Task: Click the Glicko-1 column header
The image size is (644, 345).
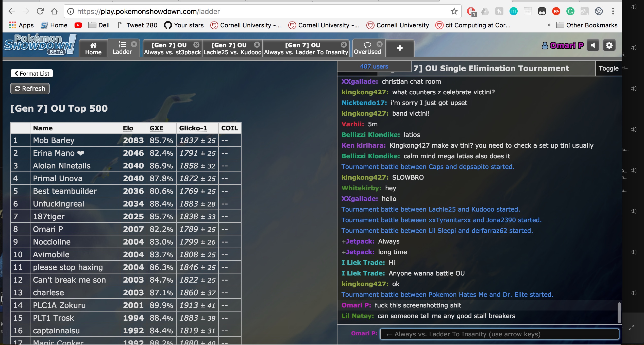Action: pos(193,128)
